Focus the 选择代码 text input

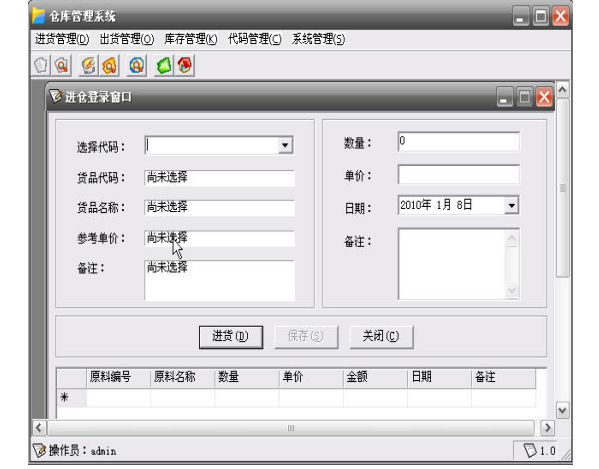click(x=212, y=145)
